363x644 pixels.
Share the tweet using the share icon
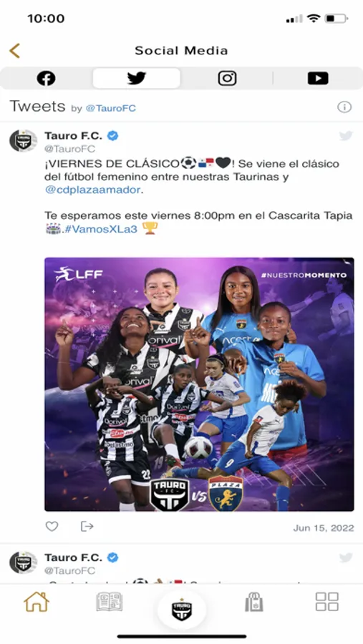click(87, 527)
